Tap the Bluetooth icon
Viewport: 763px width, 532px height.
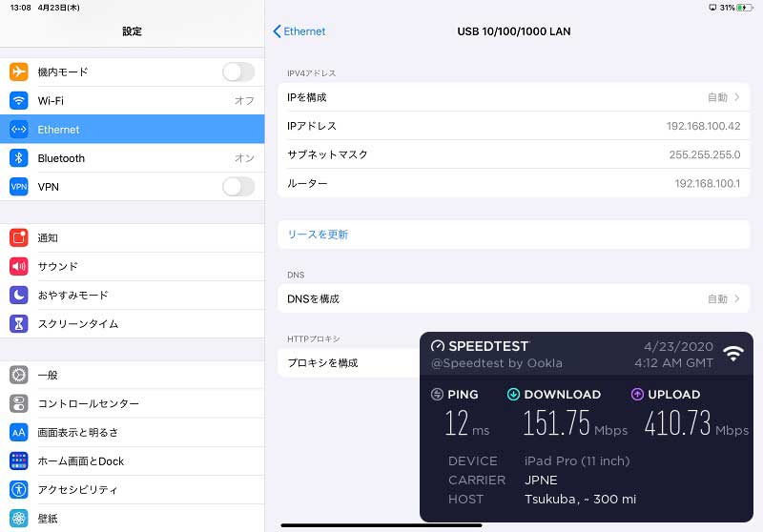coord(18,158)
